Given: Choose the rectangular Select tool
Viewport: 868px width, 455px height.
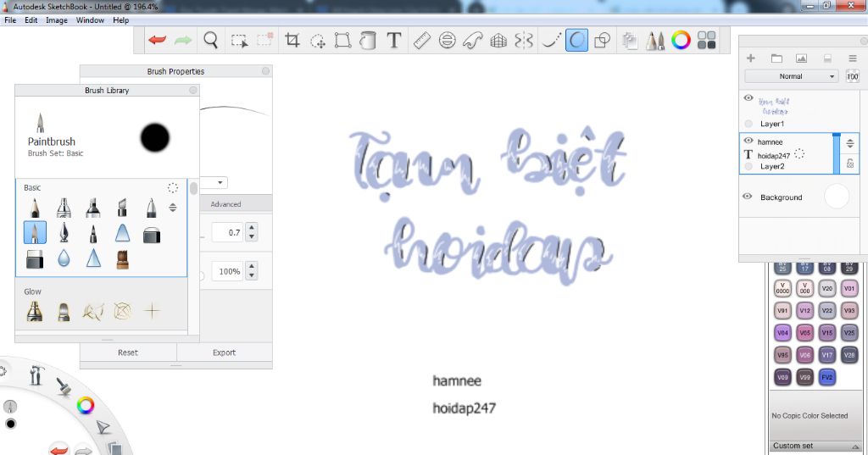Looking at the screenshot, I should point(239,41).
